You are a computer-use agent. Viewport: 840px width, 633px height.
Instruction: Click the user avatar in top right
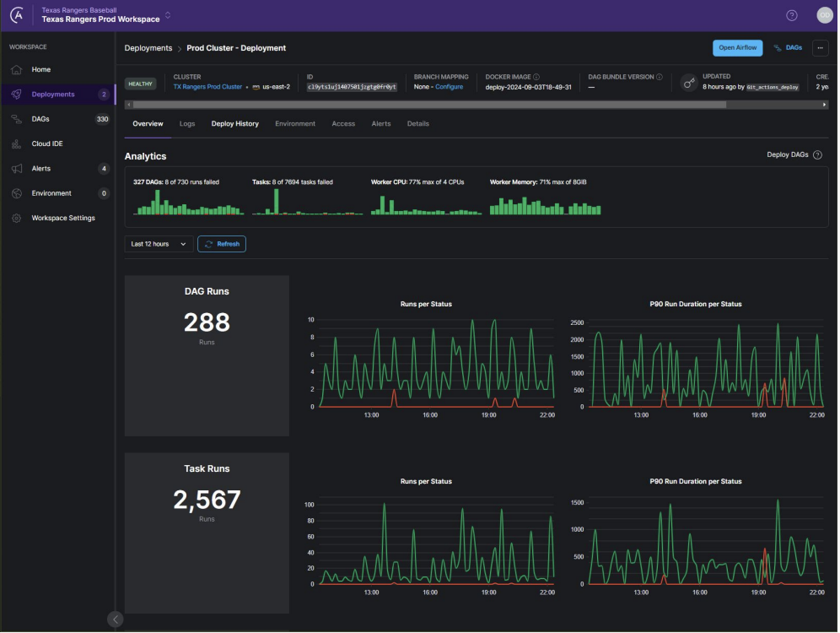[824, 15]
